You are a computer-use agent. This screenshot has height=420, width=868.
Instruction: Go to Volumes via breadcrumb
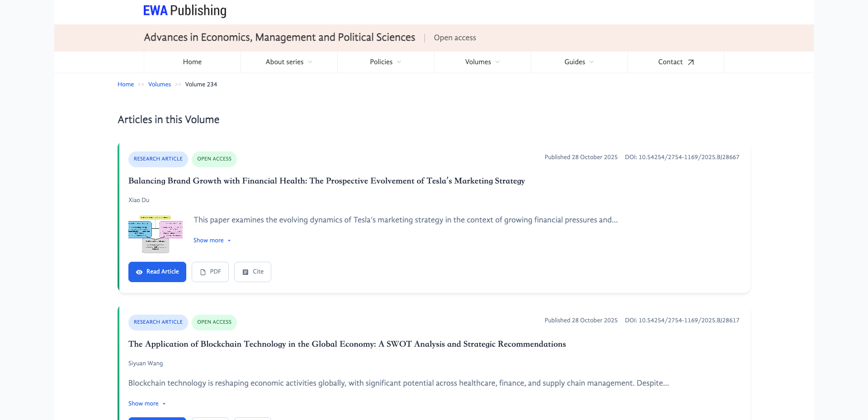coord(160,85)
